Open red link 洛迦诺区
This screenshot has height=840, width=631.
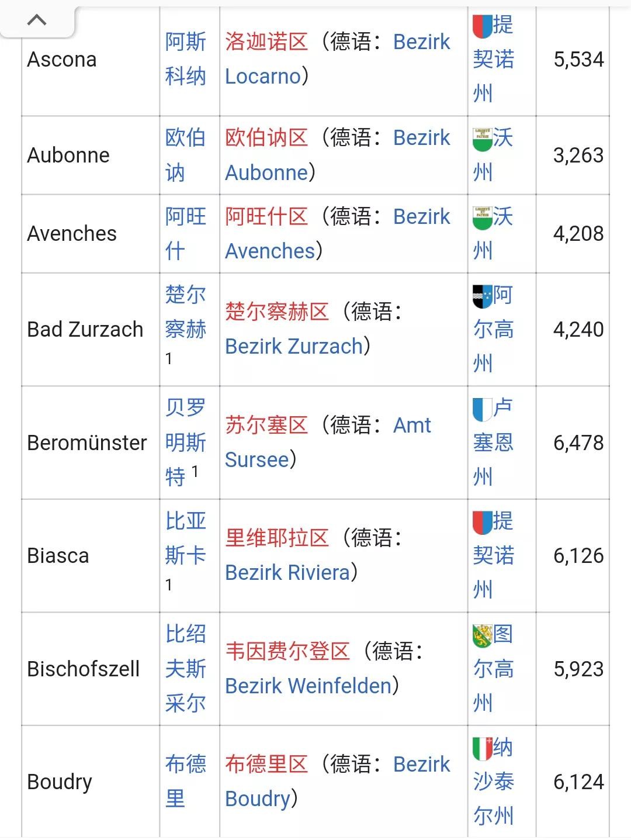pos(266,42)
